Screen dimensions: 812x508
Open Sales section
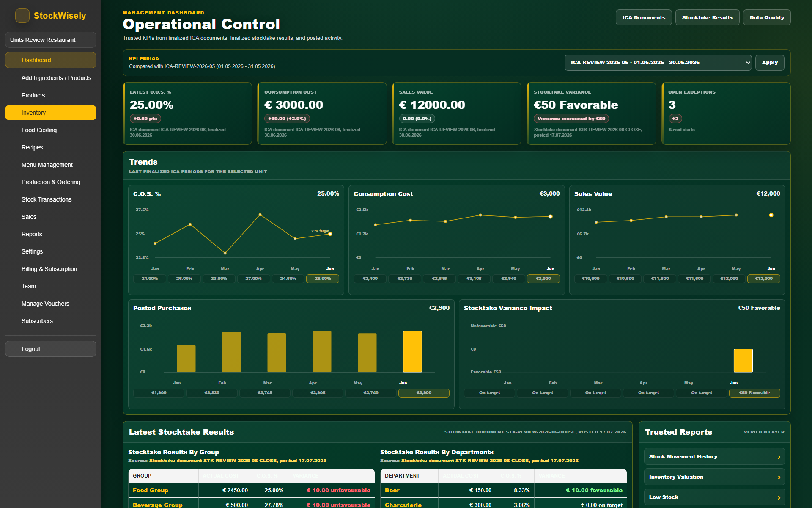point(51,217)
